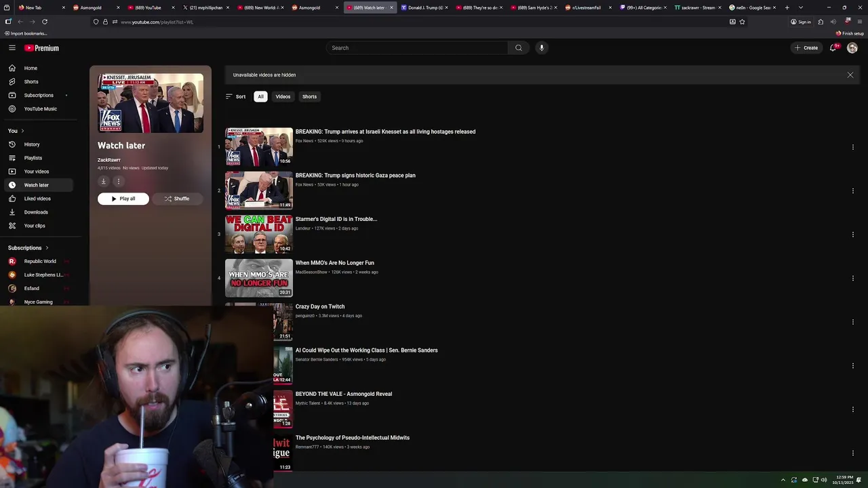Download the Watch later playlist
Viewport: 868px width, 488px height.
pos(104,181)
